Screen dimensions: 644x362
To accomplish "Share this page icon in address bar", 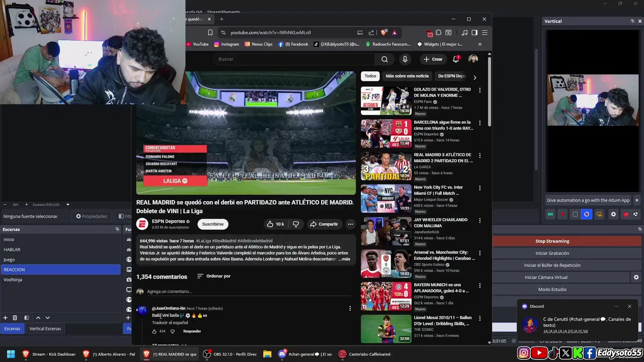I will pos(371,33).
